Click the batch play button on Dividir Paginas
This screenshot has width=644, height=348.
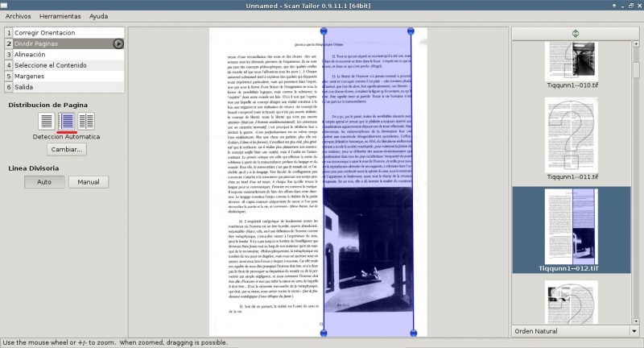(118, 43)
